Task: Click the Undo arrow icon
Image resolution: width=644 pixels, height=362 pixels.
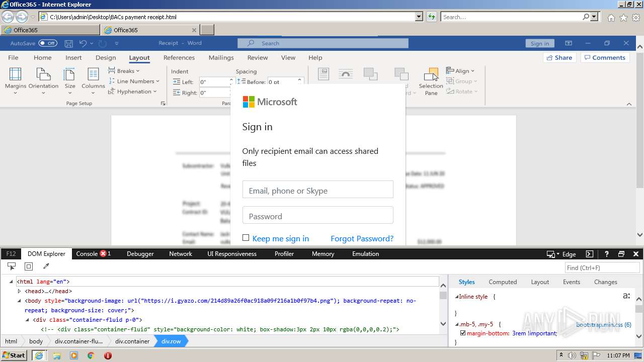Action: coord(83,43)
